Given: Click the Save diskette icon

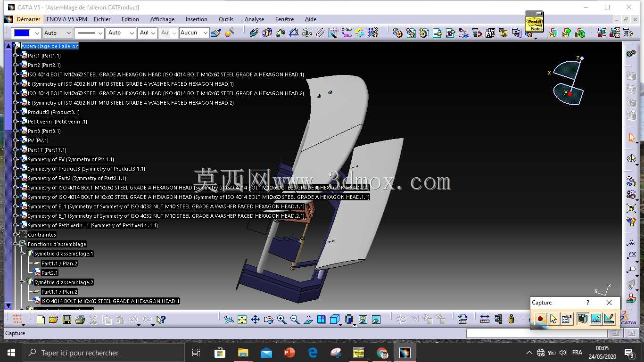Looking at the screenshot, I should (x=67, y=320).
